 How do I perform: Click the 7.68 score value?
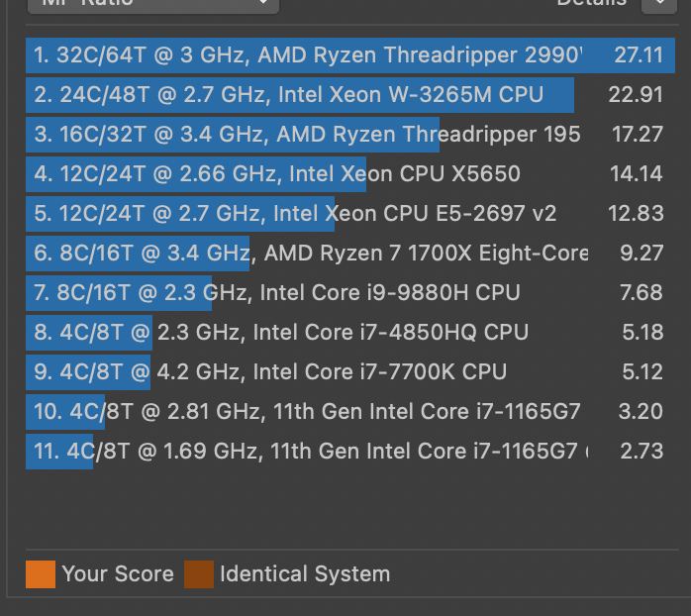point(642,293)
